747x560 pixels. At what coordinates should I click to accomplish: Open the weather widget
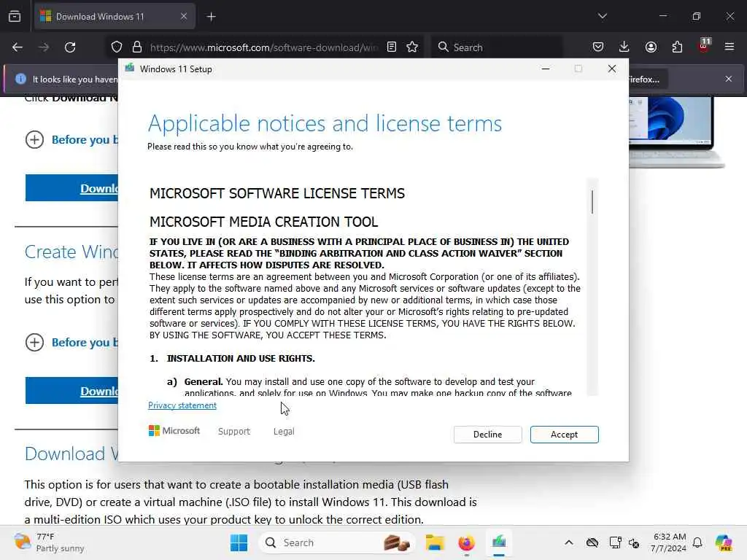coord(49,542)
